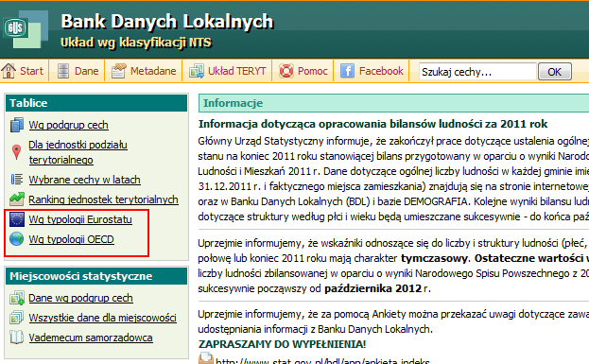Click the Szukaj cechy search field
This screenshot has width=589, height=364.
point(477,71)
